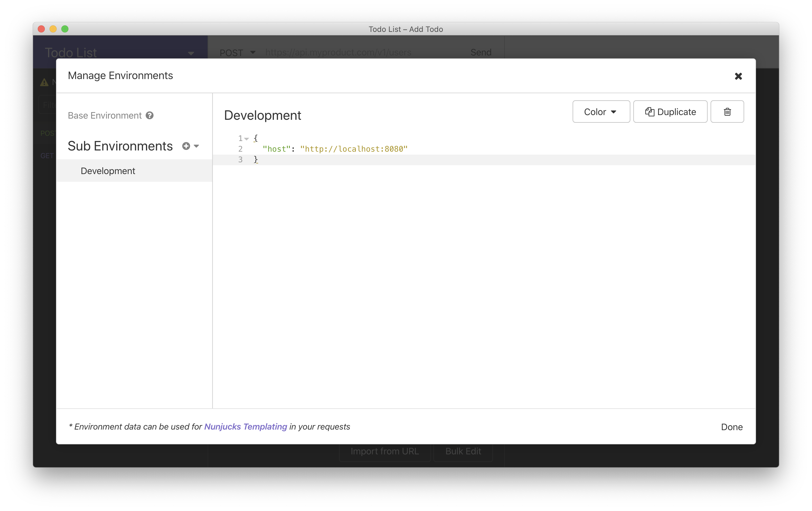812x511 pixels.
Task: Add a sub environment with plus icon
Action: pos(186,146)
